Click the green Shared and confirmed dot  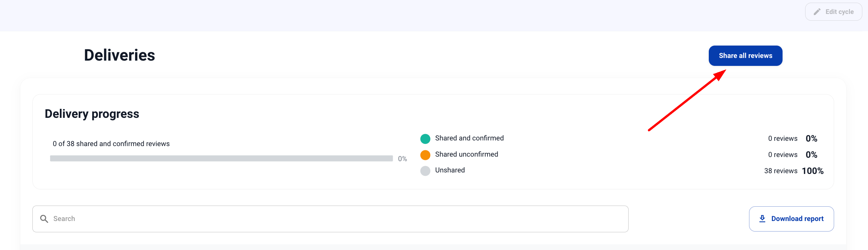425,139
